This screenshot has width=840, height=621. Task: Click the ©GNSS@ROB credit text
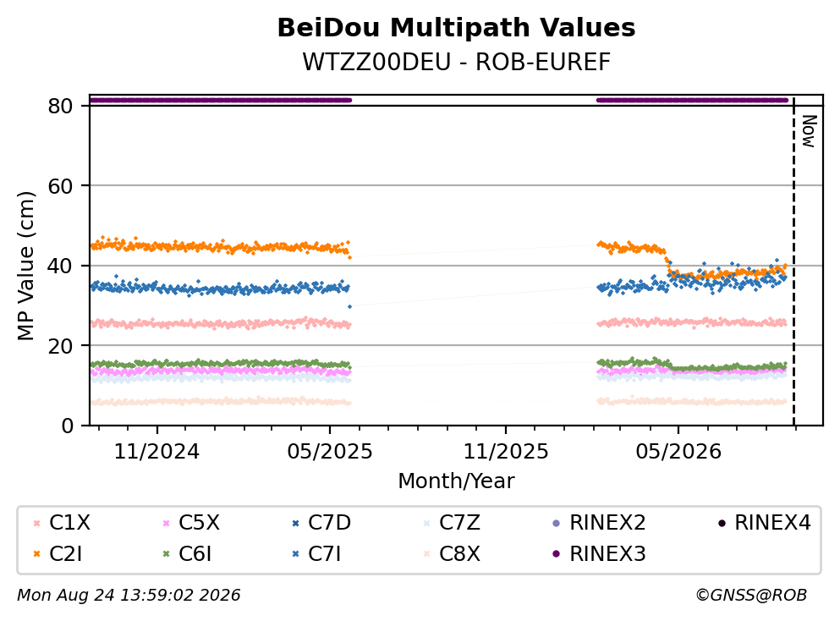751,596
